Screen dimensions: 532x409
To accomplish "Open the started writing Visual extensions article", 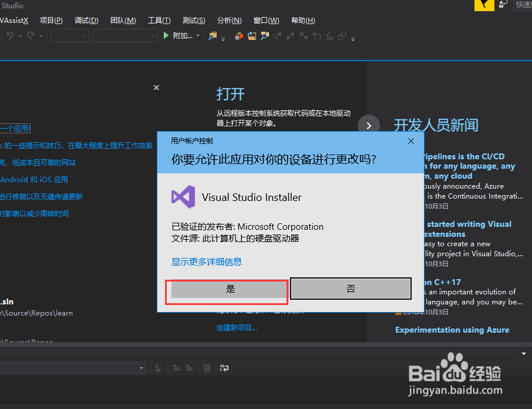I will (468, 229).
